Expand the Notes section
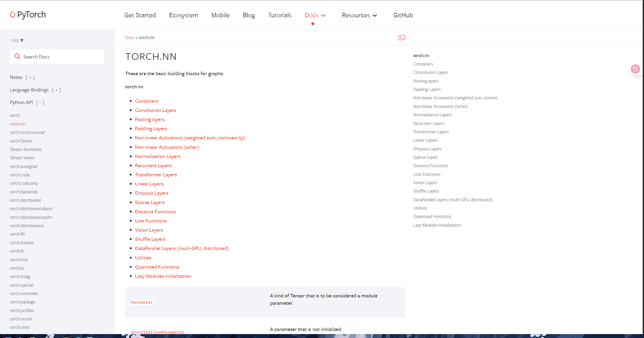 pos(30,78)
